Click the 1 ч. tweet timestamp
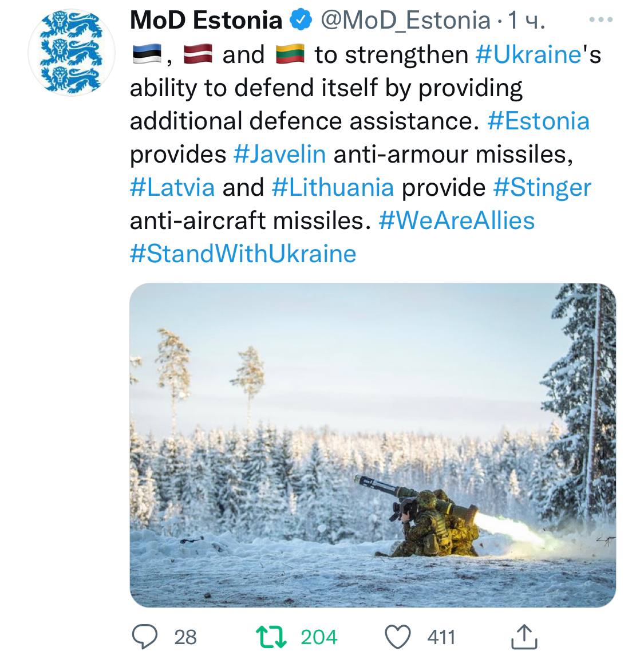The height and width of the screenshot is (659, 644). tap(527, 21)
